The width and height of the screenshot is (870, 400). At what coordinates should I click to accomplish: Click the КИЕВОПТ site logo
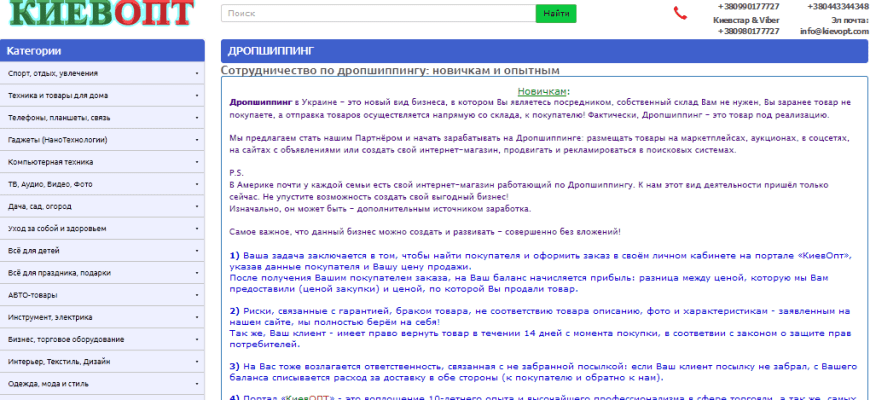pos(102,13)
